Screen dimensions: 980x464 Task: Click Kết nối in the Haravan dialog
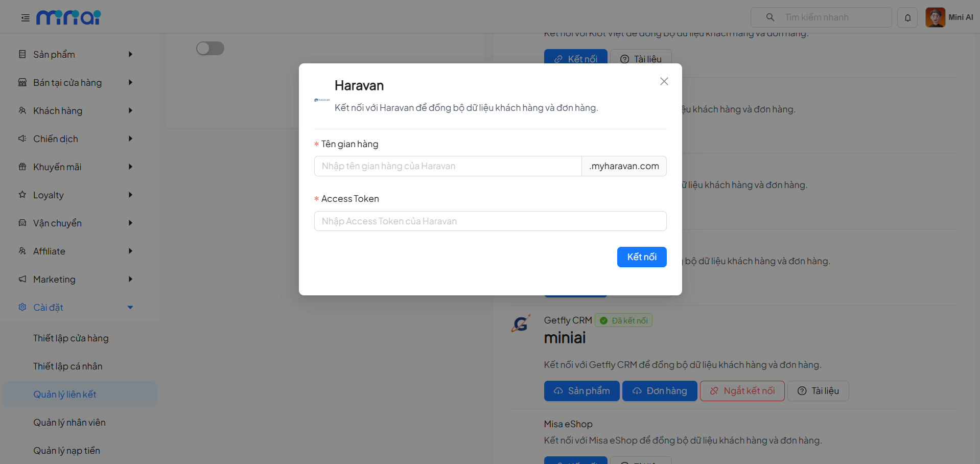click(642, 257)
